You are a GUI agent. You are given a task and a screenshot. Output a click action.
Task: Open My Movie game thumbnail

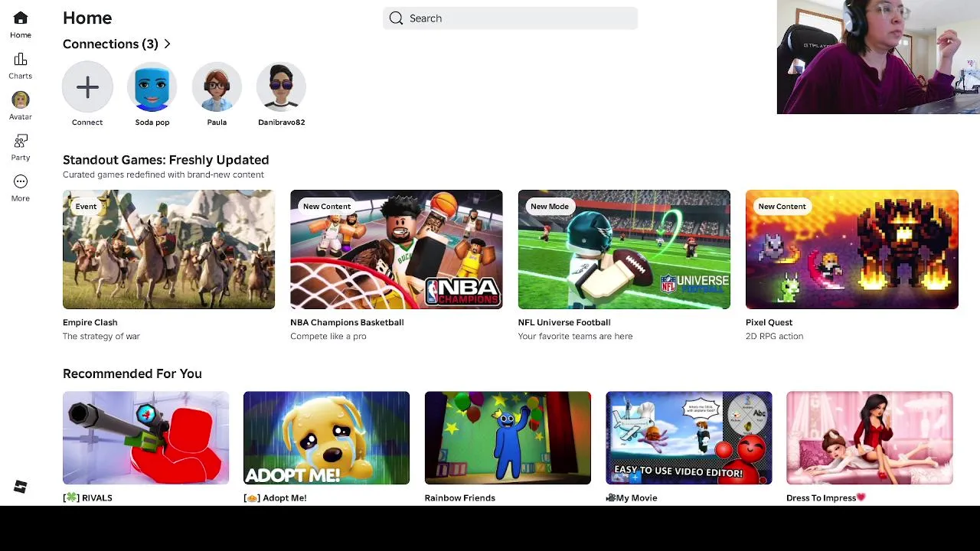(x=689, y=438)
